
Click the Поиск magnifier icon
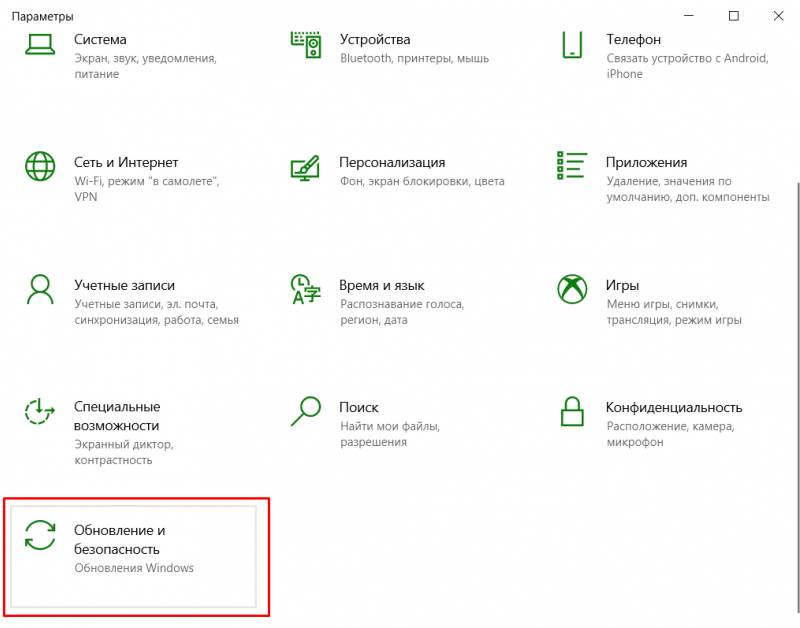tap(306, 411)
